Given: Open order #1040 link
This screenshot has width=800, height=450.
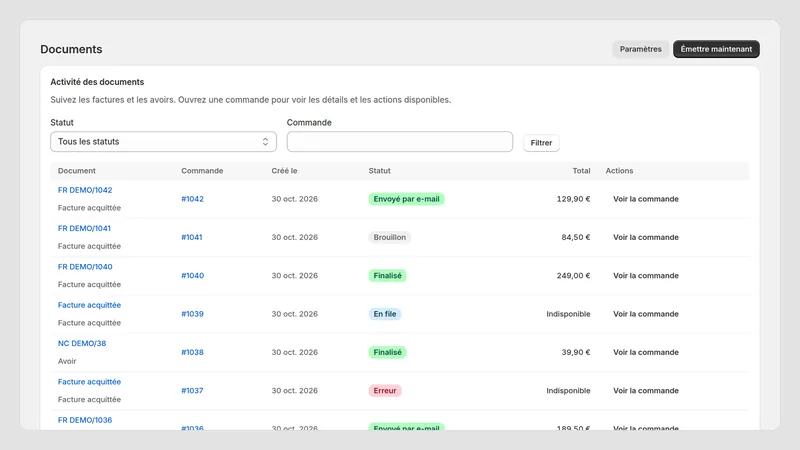Looking at the screenshot, I should click(192, 276).
